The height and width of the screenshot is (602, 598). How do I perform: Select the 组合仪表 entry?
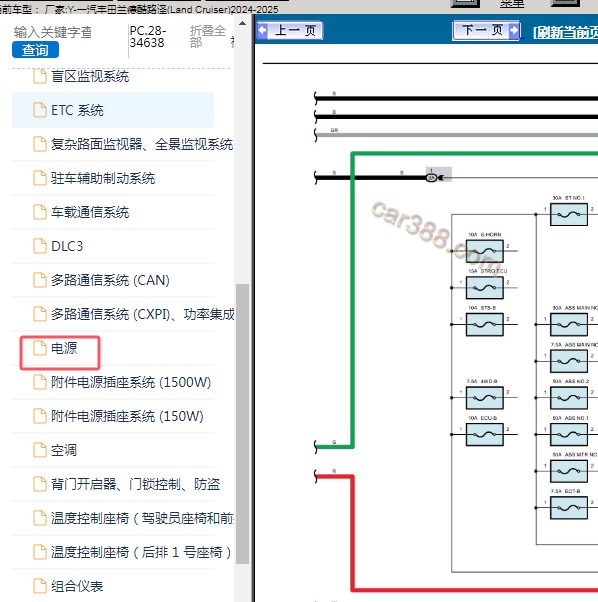click(x=77, y=586)
